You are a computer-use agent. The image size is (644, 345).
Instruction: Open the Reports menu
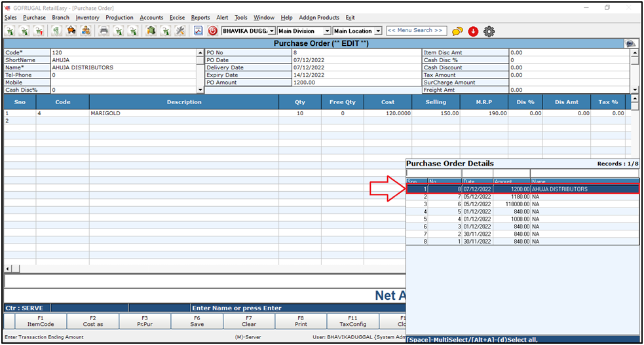[200, 18]
